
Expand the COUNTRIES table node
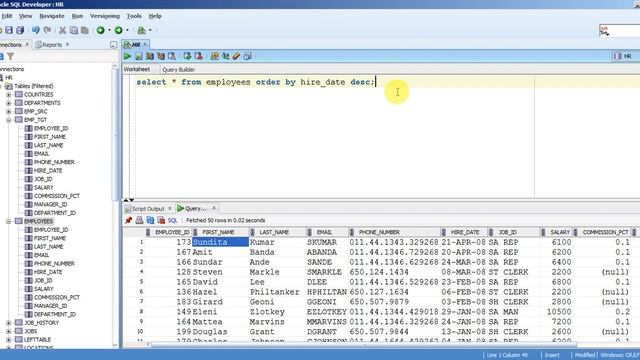point(9,95)
